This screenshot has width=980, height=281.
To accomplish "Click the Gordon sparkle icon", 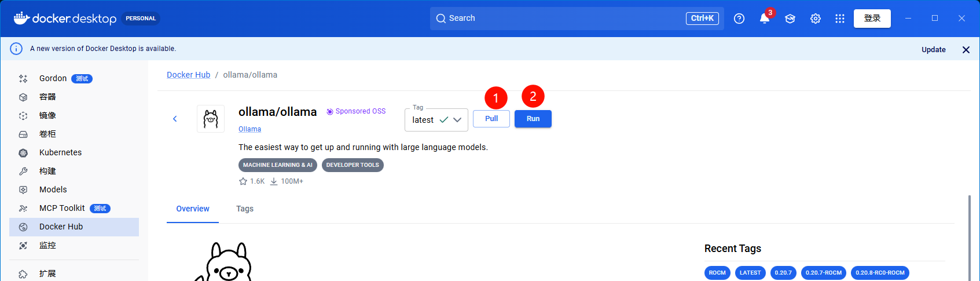I will [23, 79].
